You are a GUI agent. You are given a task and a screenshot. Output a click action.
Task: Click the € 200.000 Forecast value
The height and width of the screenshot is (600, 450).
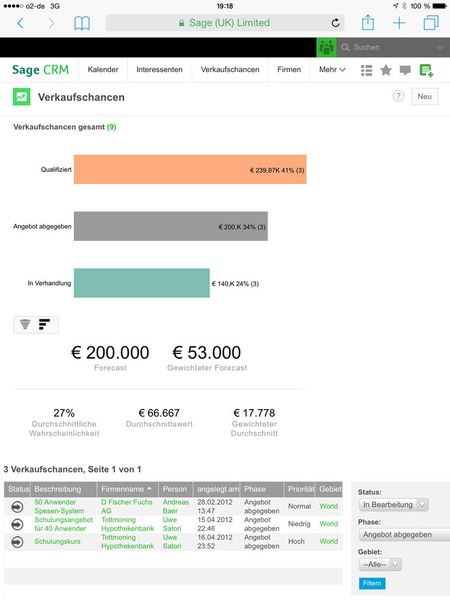[110, 352]
